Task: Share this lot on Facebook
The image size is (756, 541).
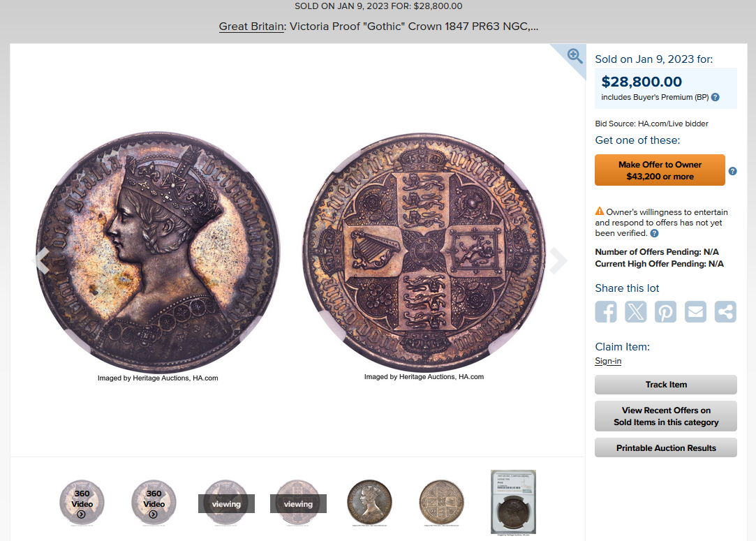Action: tap(606, 311)
